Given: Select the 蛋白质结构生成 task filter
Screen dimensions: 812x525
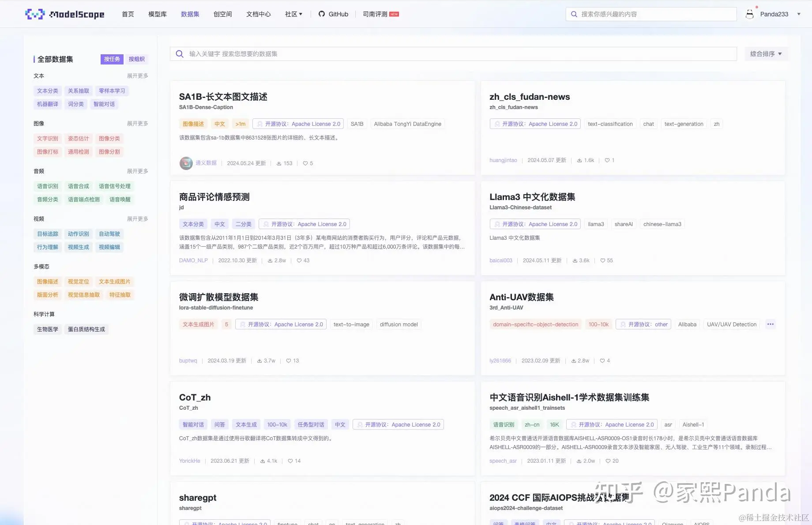Looking at the screenshot, I should [86, 329].
